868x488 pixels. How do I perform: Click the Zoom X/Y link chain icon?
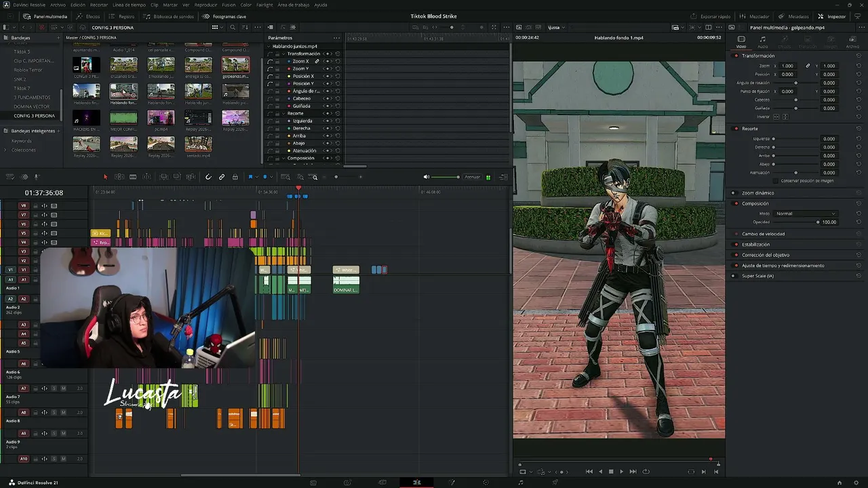coord(808,66)
